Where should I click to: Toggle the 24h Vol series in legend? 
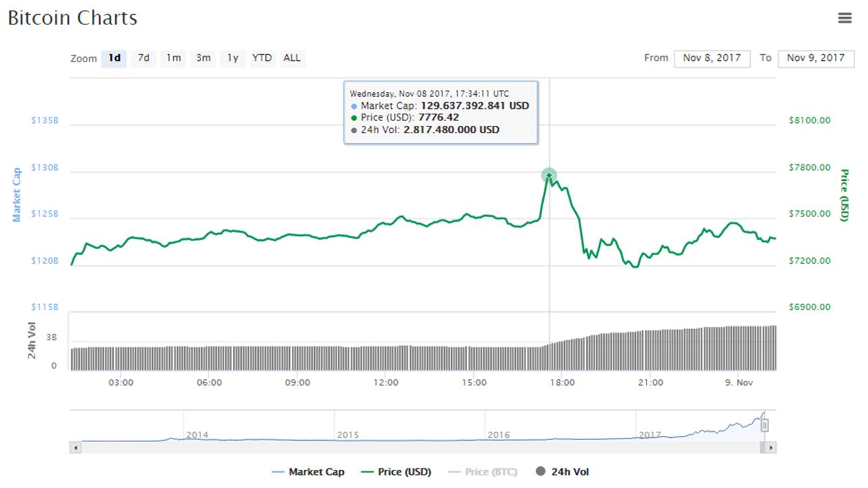coord(562,472)
